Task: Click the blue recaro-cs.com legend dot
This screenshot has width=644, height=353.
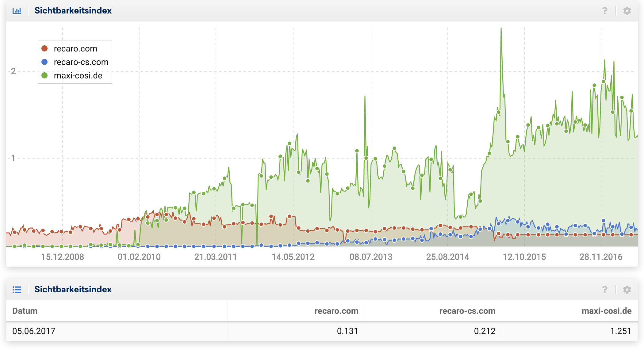Action: click(44, 62)
